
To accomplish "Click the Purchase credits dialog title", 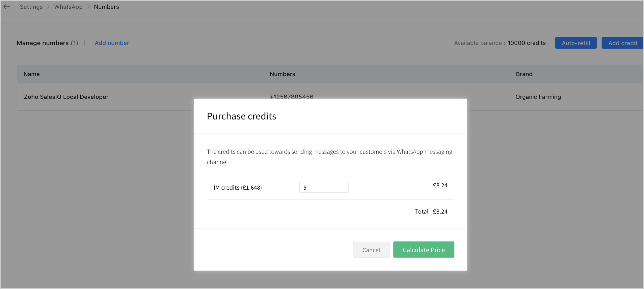I will coord(241,116).
